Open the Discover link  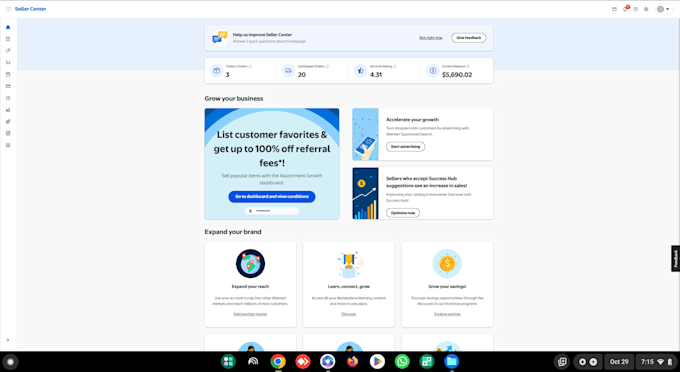[349, 314]
